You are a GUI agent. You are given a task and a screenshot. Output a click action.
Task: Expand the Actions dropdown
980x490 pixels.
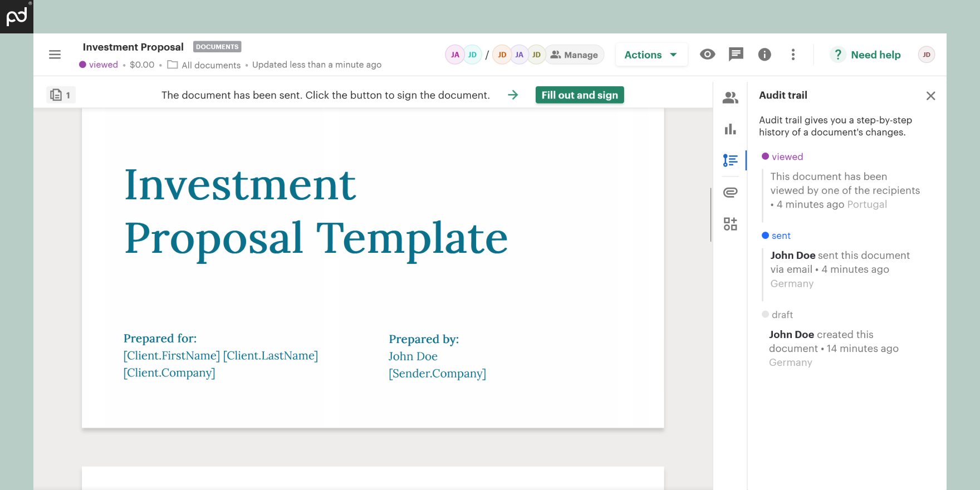tap(651, 55)
